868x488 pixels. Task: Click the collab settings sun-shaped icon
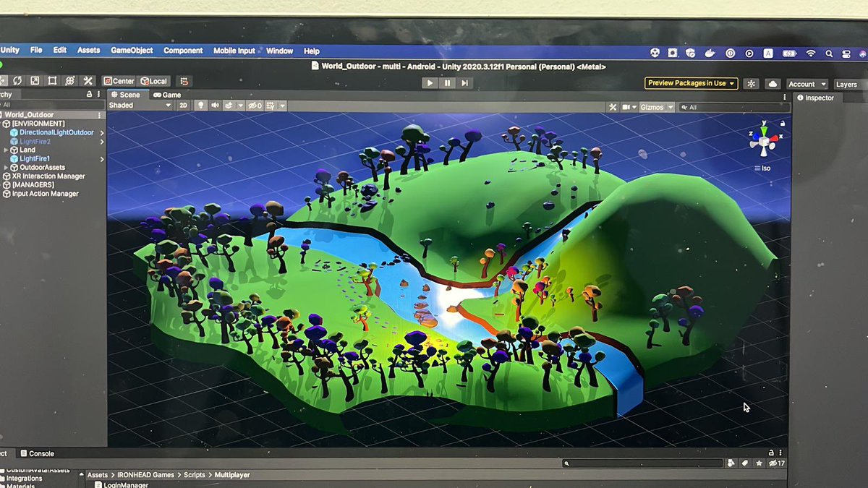point(751,84)
